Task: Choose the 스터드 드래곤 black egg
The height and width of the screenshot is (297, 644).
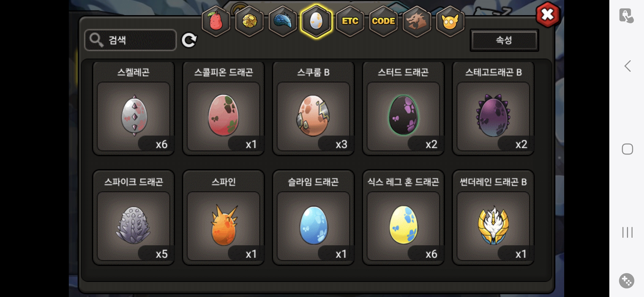Action: [x=403, y=108]
